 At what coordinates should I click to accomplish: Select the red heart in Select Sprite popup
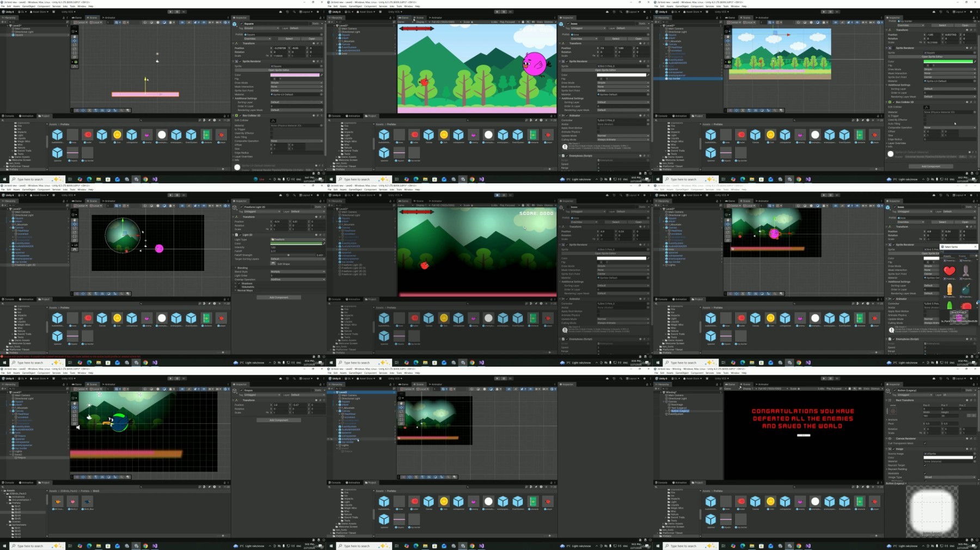950,271
